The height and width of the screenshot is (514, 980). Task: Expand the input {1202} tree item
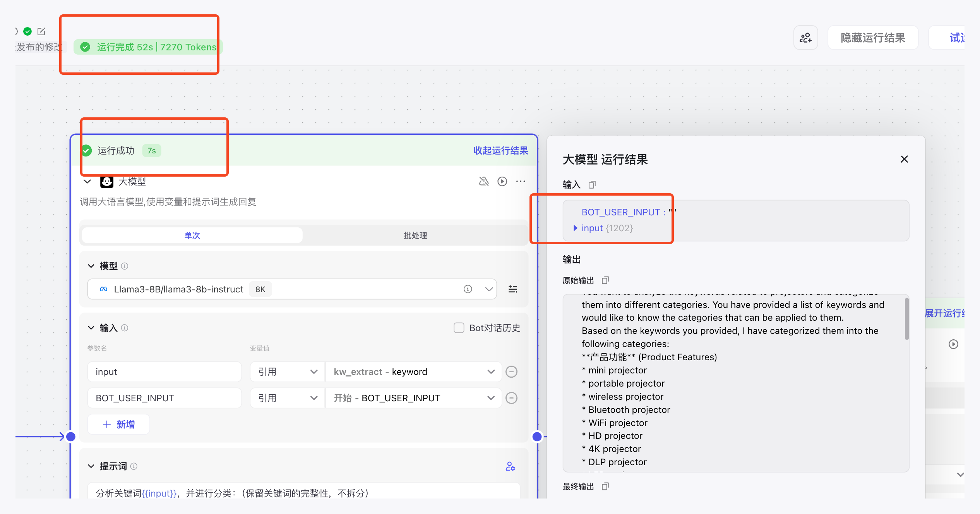576,228
